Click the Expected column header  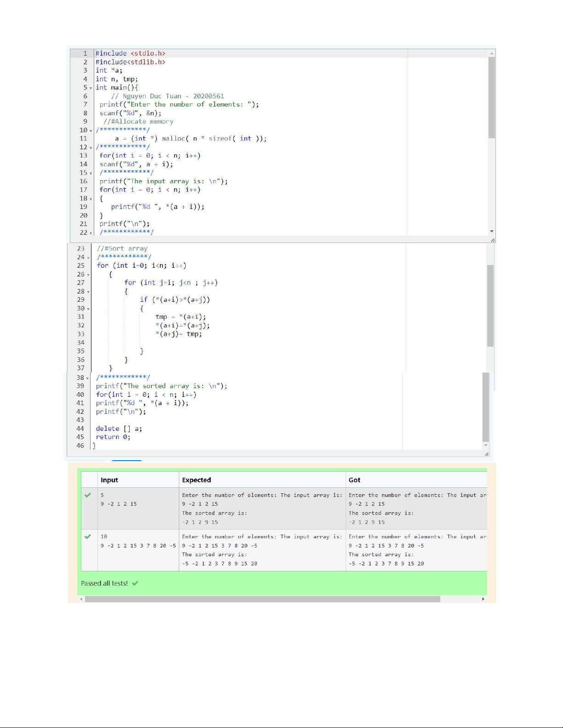[196, 480]
